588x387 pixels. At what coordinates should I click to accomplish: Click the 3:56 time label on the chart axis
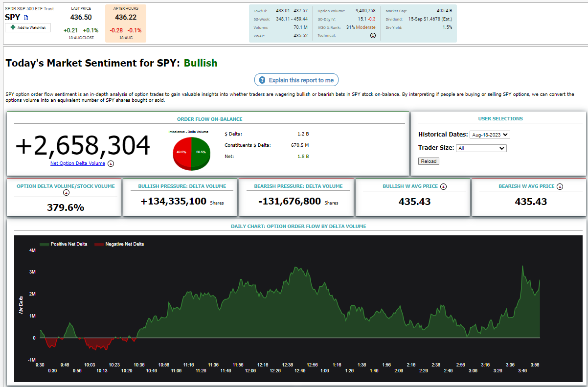pos(535,365)
